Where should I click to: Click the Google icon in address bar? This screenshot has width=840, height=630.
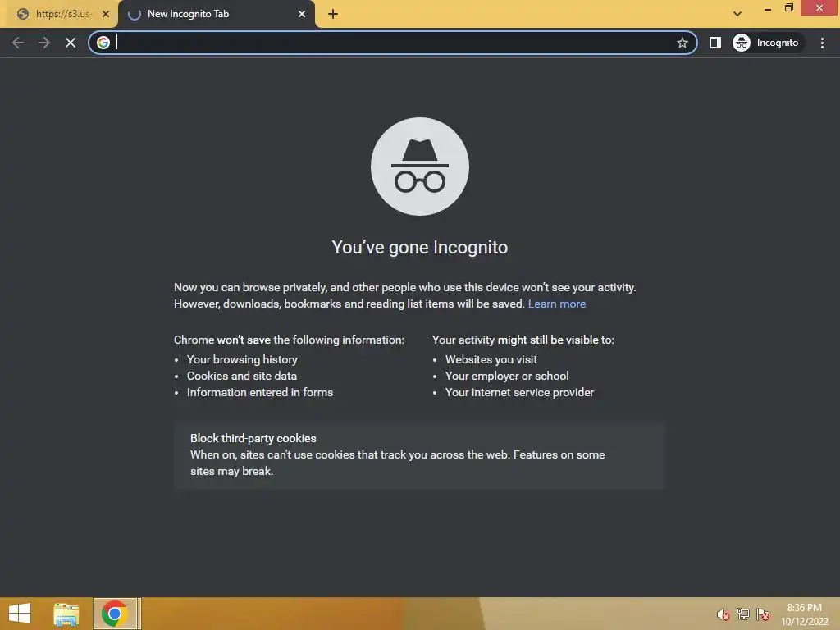point(103,43)
